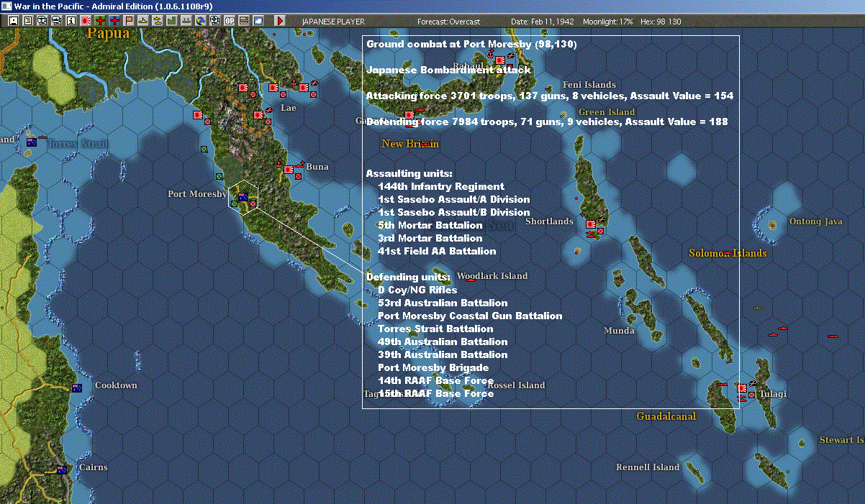Select the Australian flag at Torres Strait
This screenshot has height=504, width=865.
pyautogui.click(x=32, y=142)
